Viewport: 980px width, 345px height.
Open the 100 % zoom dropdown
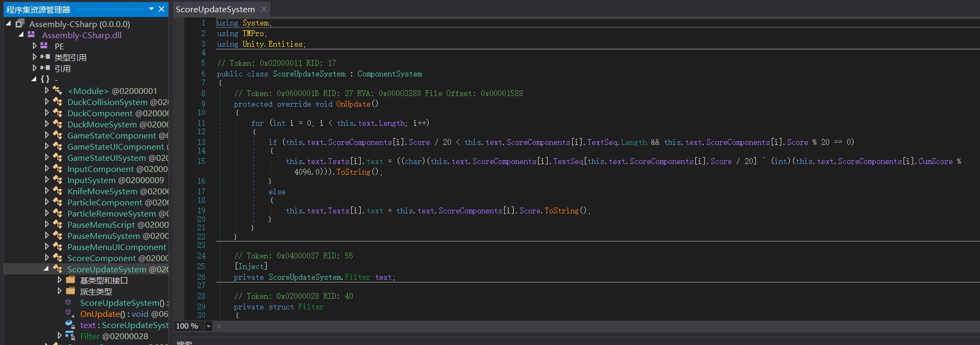pyautogui.click(x=208, y=326)
